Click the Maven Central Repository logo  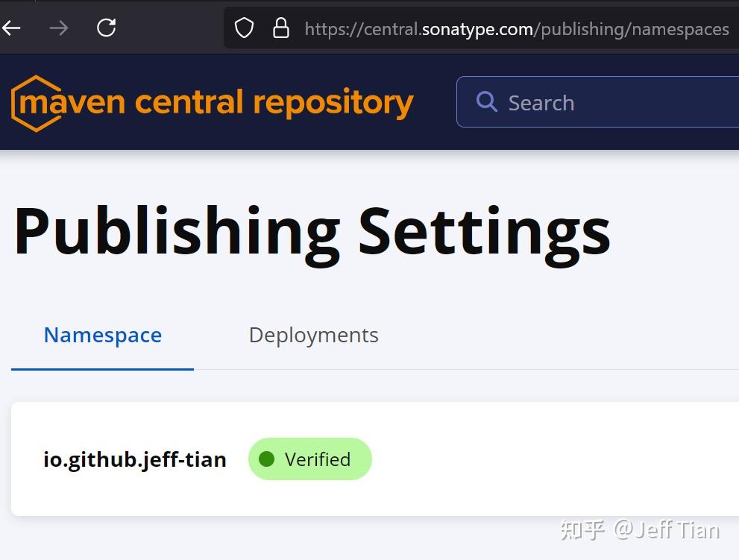211,101
